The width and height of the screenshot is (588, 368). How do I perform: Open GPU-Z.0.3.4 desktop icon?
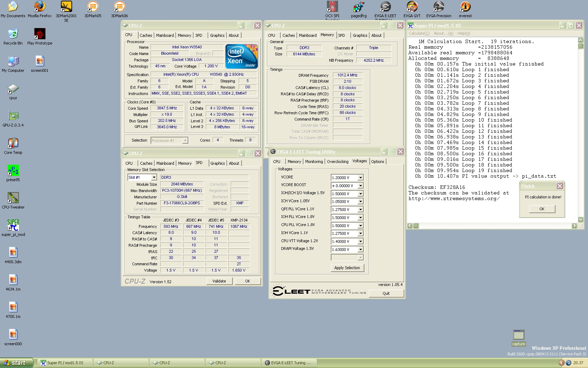click(x=13, y=119)
